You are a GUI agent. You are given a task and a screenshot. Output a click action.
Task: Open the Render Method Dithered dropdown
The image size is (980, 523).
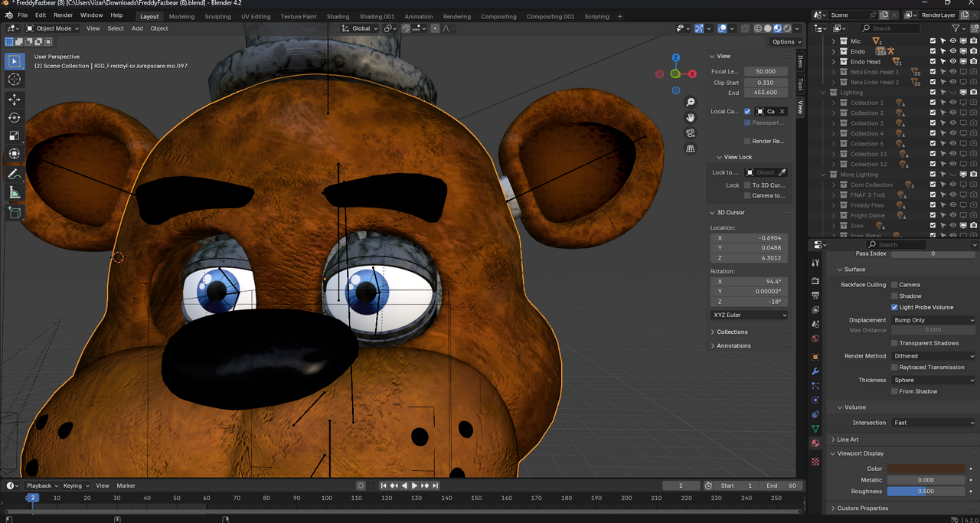tap(934, 356)
